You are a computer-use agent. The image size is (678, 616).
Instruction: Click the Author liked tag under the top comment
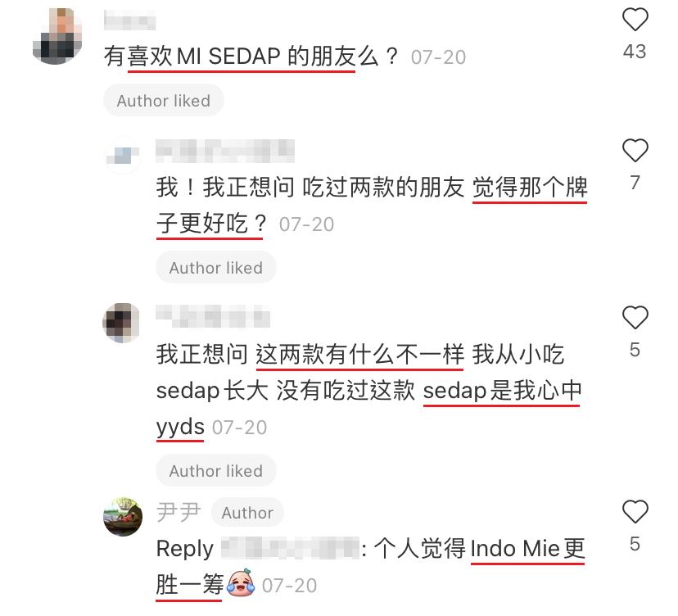pos(164,101)
